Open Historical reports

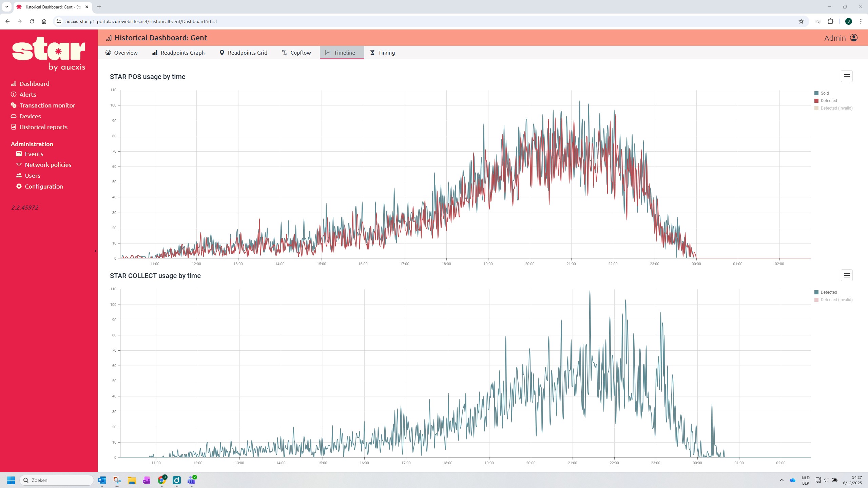coord(43,127)
